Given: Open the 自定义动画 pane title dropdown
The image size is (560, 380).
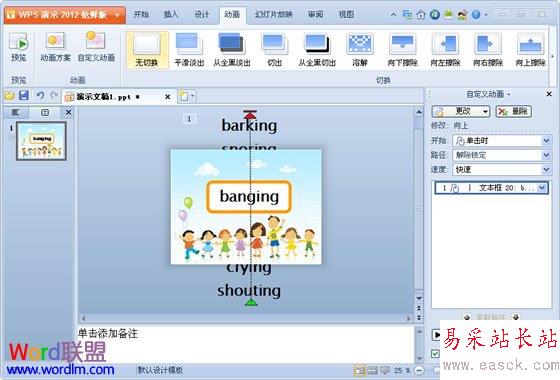Looking at the screenshot, I should [509, 95].
